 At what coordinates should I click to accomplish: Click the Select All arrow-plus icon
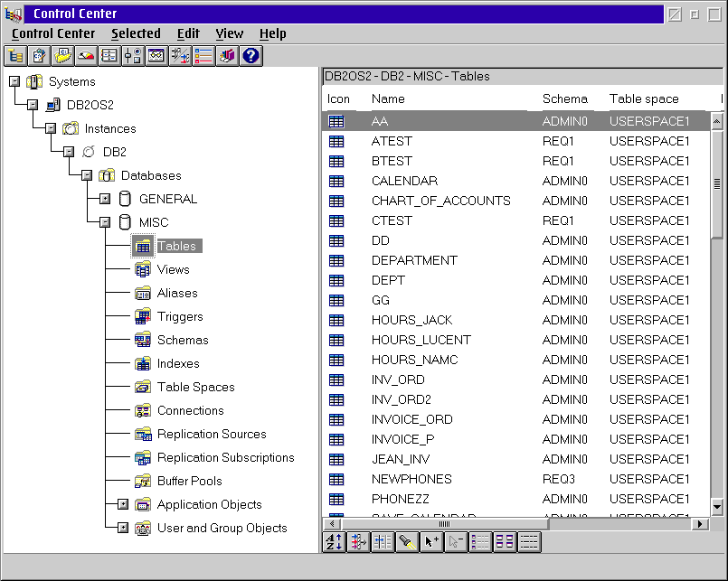tap(431, 541)
